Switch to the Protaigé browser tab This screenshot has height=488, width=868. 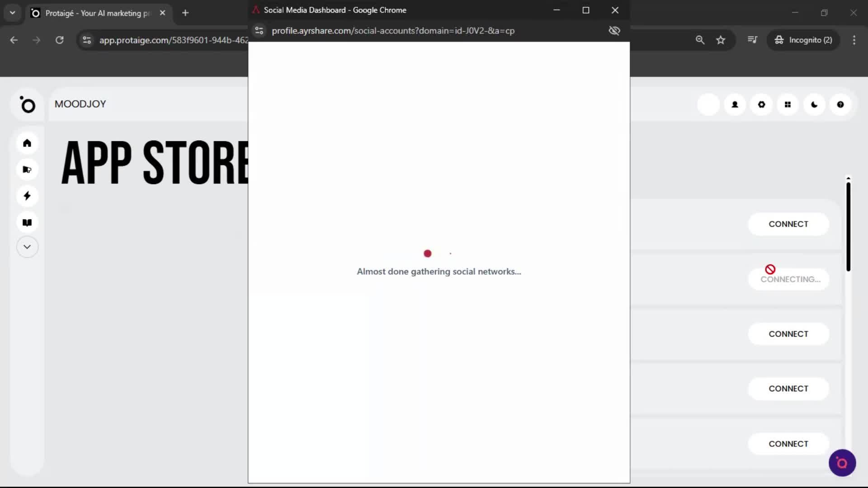tap(90, 13)
